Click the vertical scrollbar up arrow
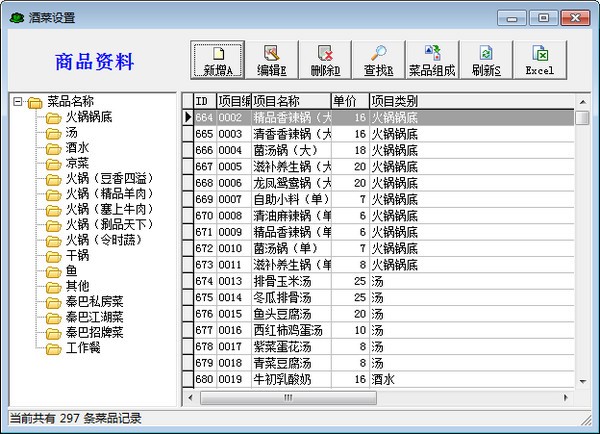Viewport: 600px width, 434px height. pos(582,102)
